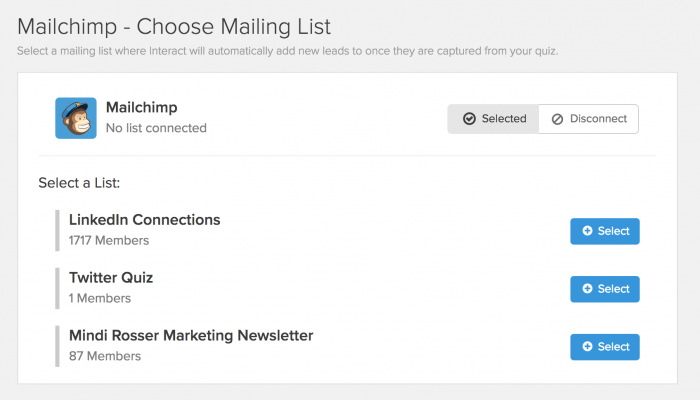Image resolution: width=700 pixels, height=400 pixels.
Task: Click the 1717 Members count text
Action: tap(109, 241)
